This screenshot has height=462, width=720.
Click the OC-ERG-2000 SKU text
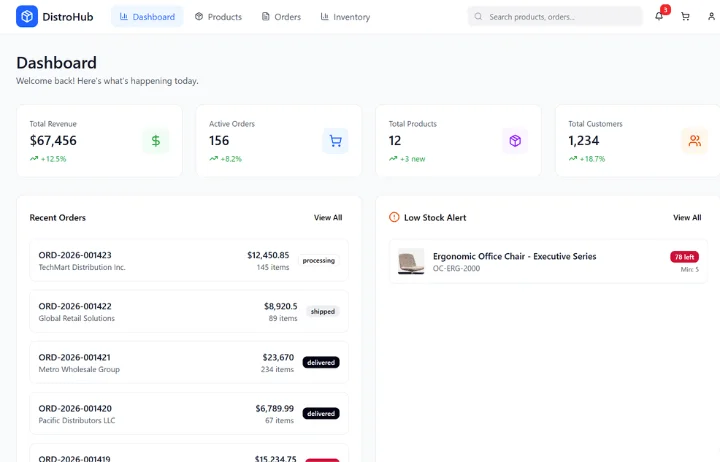pos(456,268)
